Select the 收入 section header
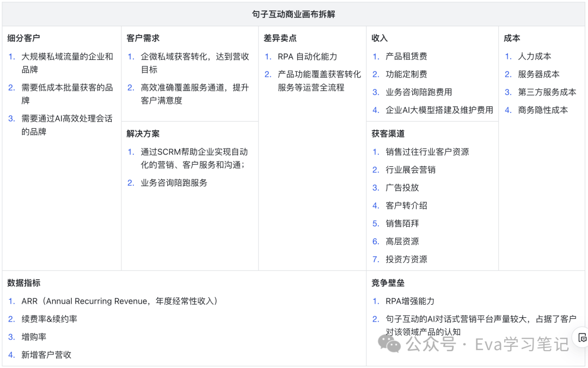588x368 pixels. pos(379,38)
